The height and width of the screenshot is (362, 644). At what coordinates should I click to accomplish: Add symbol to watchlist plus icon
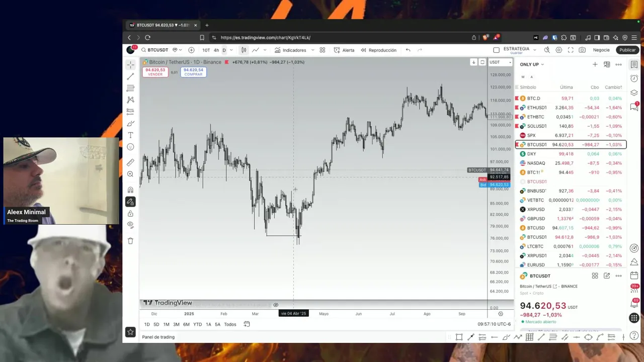pos(595,64)
